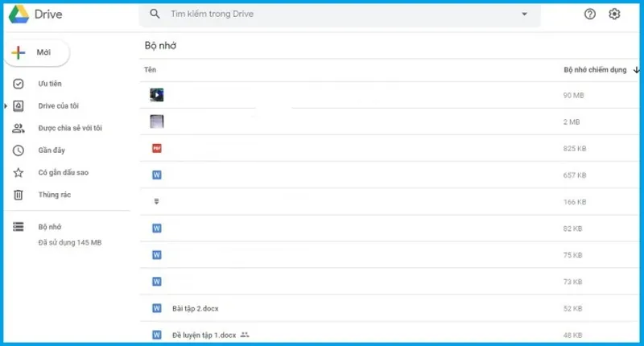
Task: Click the '52 KB' size value
Action: tap(572, 309)
